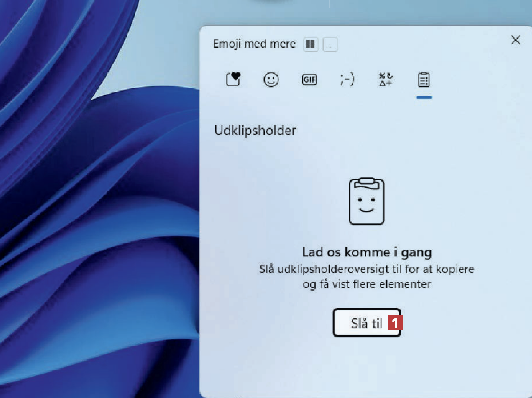
Task: Open the GIF tab
Action: pos(309,80)
